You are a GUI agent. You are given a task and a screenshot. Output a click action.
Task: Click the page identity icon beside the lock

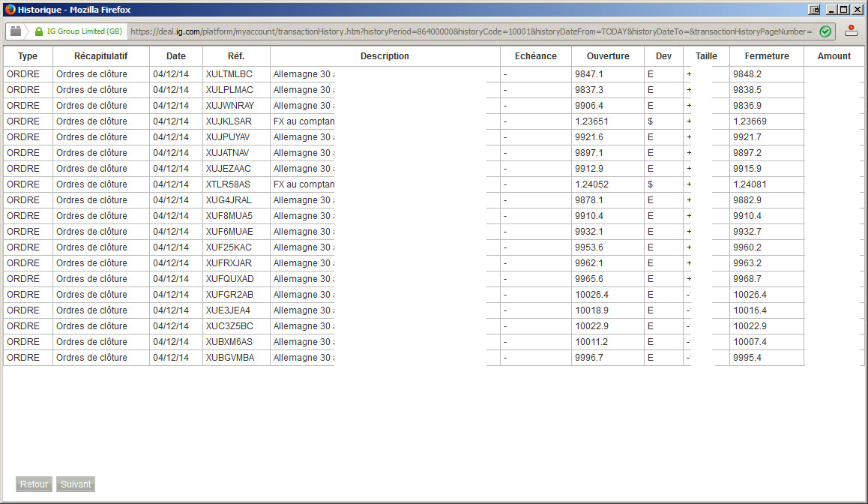click(16, 31)
